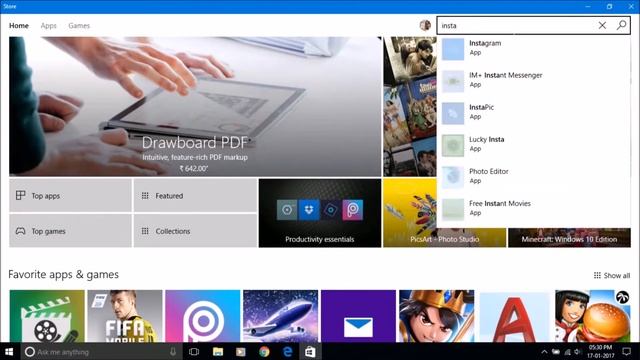Choose the InstaPic suggestion text

(x=482, y=107)
